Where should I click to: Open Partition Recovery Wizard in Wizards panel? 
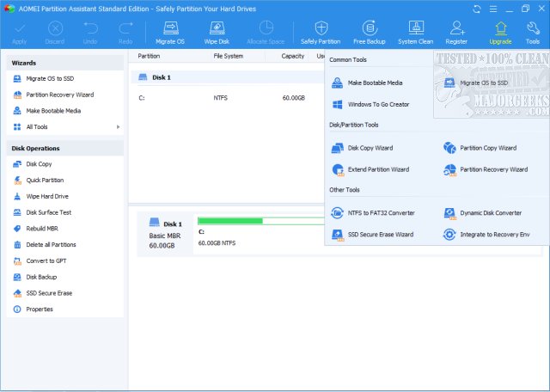coord(59,95)
